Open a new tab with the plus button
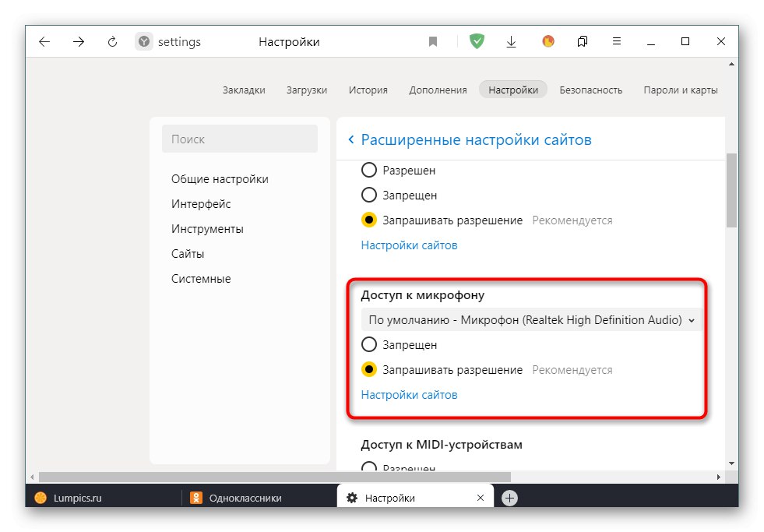This screenshot has width=764, height=532. click(x=509, y=496)
